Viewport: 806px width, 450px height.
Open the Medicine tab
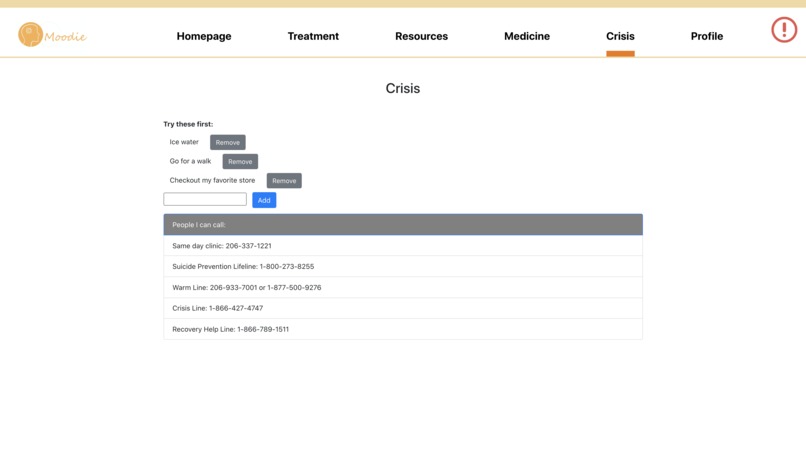pos(526,36)
